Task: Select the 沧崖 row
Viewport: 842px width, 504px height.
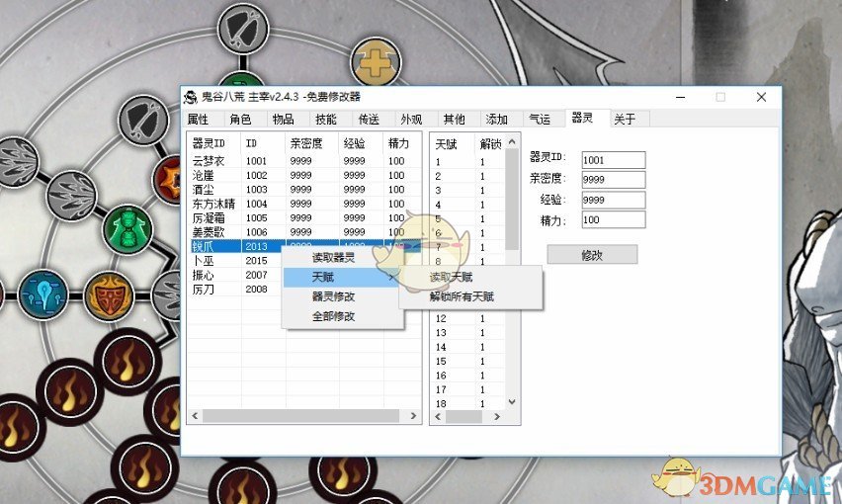Action: pos(304,175)
